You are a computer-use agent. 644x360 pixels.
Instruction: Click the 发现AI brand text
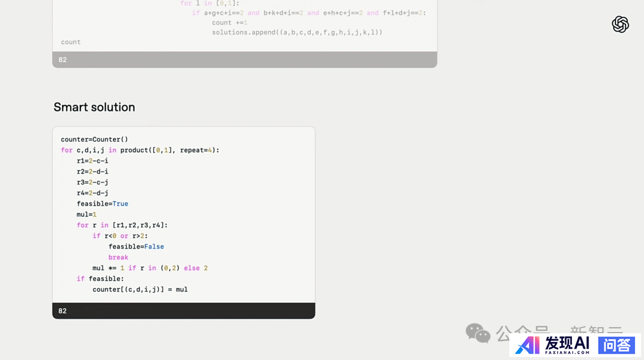coord(566,342)
